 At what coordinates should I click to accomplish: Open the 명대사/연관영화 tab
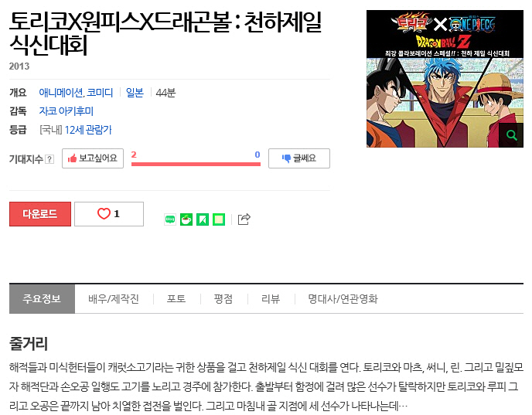coord(343,299)
